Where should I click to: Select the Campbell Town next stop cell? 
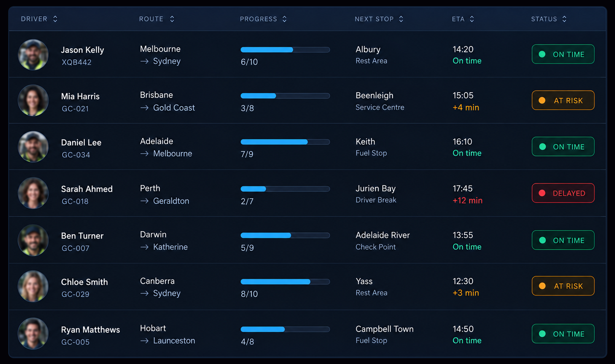[x=384, y=335]
